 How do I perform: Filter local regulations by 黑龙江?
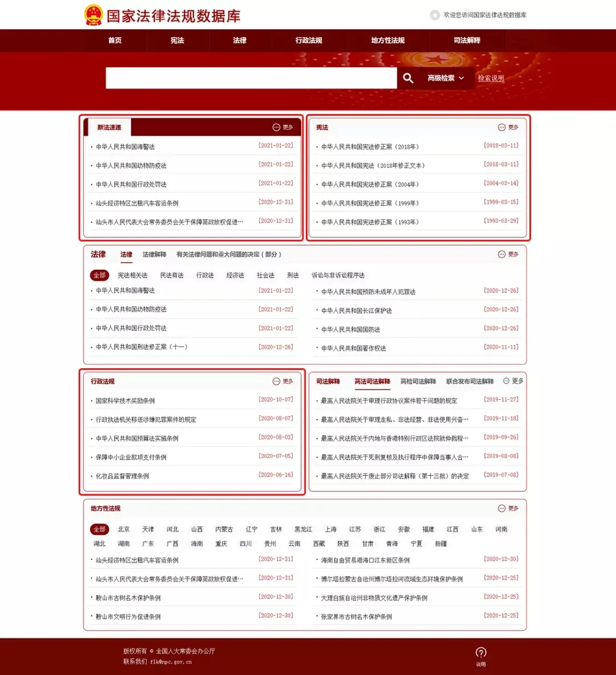pos(303,529)
